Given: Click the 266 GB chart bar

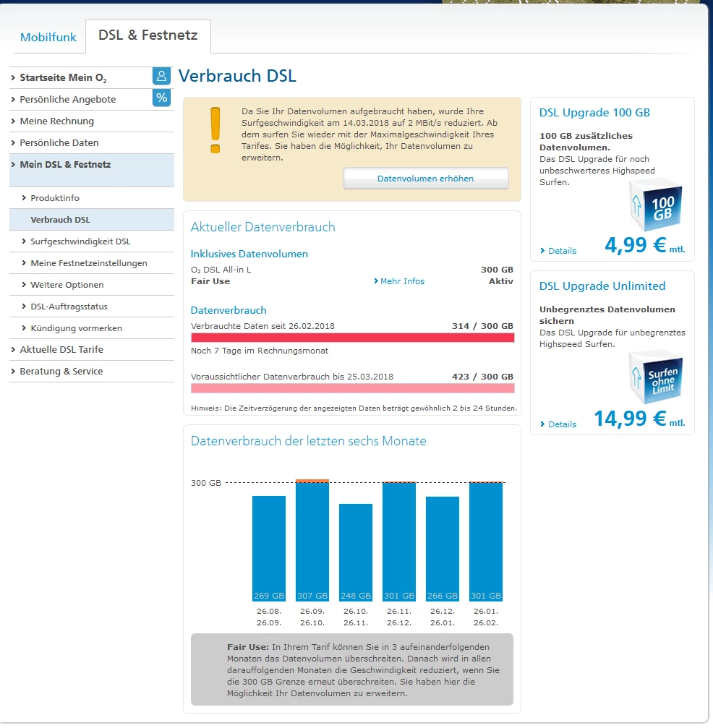Looking at the screenshot, I should pos(443,549).
